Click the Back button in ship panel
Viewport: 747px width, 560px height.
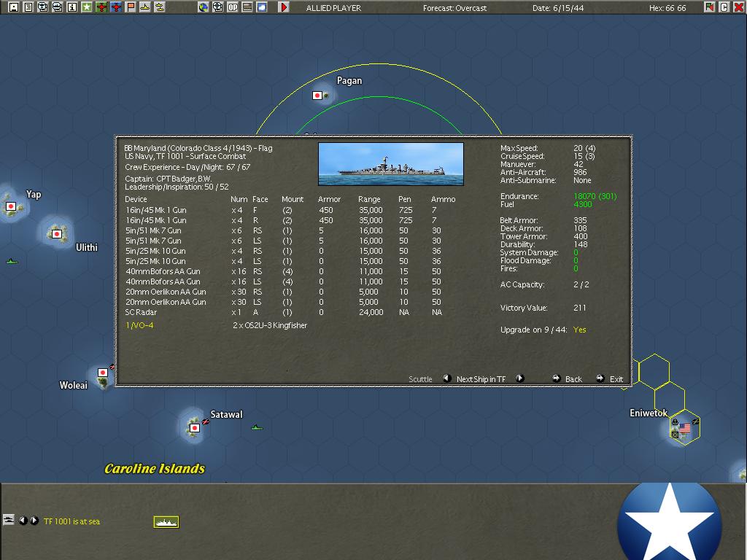point(567,379)
